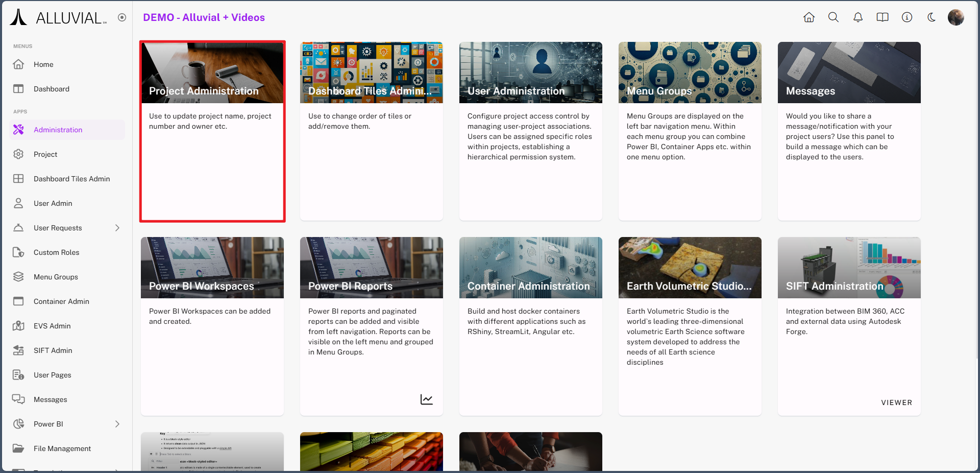
Task: Click the Alluvial logo
Action: (58, 18)
